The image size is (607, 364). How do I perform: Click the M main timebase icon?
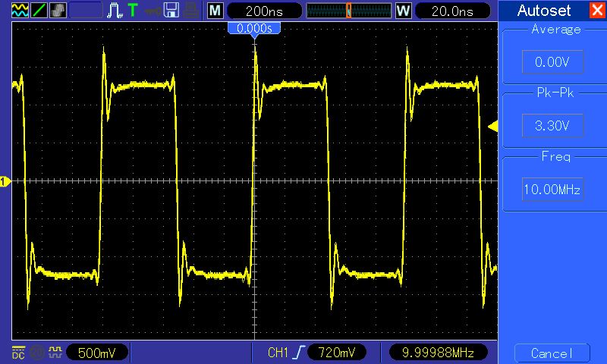(x=215, y=11)
